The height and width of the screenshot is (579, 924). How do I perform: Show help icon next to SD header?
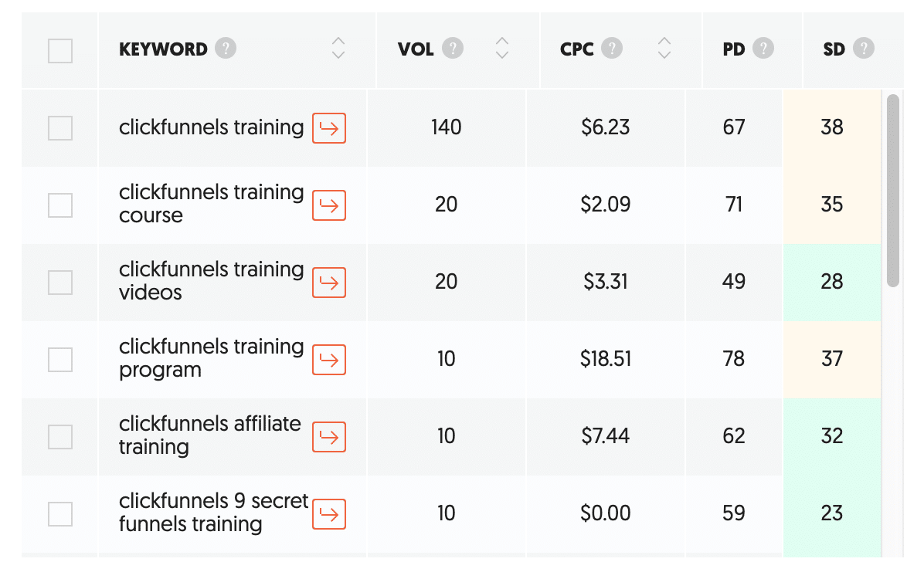point(863,49)
